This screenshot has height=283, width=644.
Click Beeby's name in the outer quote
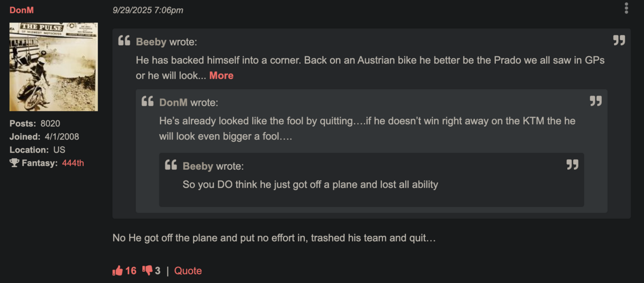pyautogui.click(x=151, y=42)
